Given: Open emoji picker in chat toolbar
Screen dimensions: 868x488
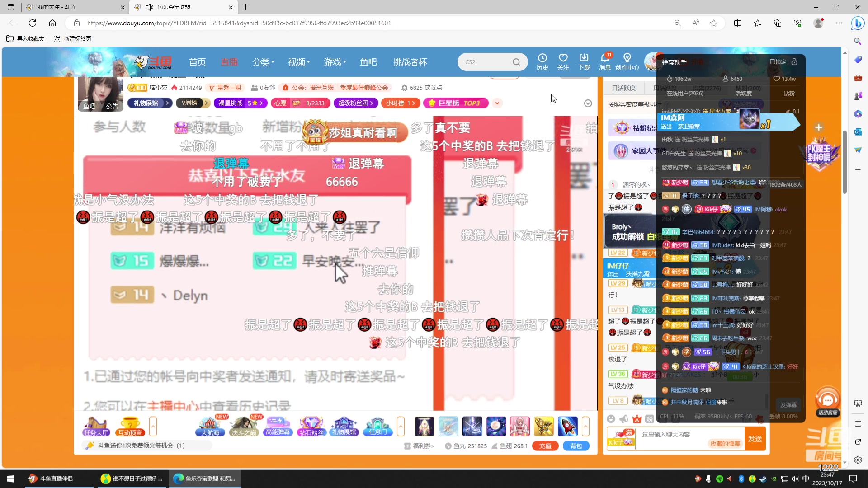Looking at the screenshot, I should 611,419.
